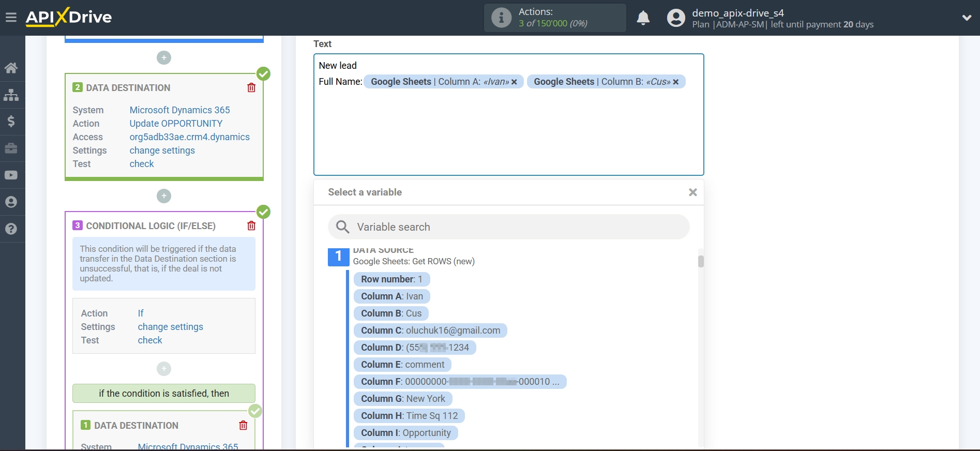The image size is (980, 451).
Task: Click the Data Source step number 1 badge
Action: pyautogui.click(x=338, y=257)
